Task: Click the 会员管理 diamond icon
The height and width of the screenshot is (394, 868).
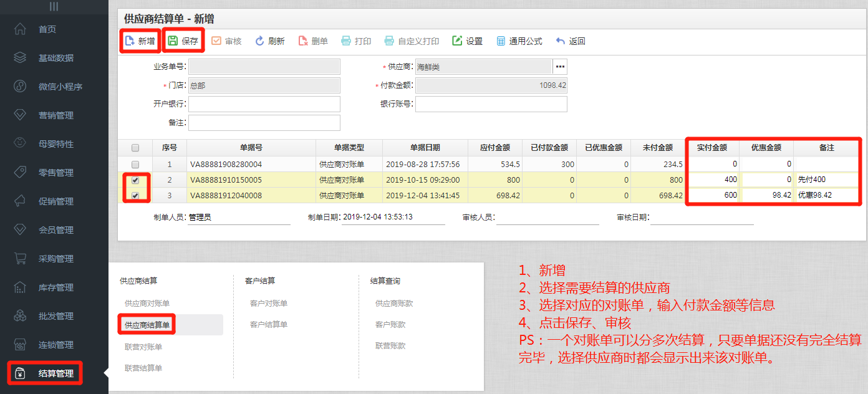Action: coord(20,230)
